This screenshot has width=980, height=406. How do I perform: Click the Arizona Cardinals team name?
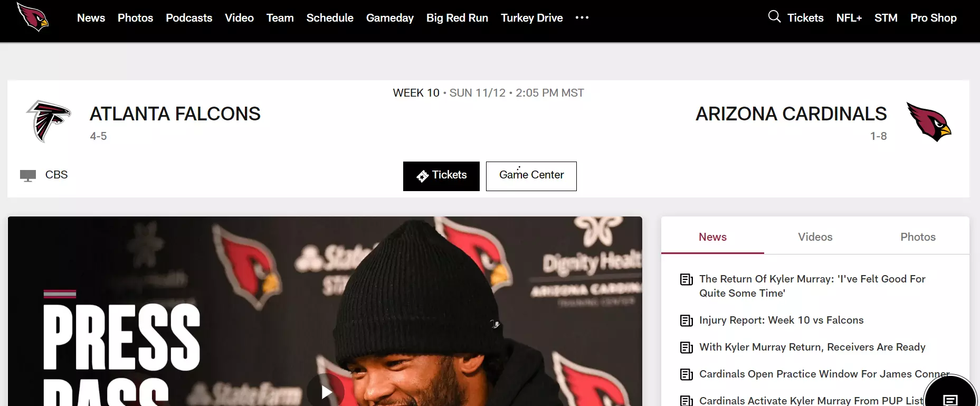[791, 114]
